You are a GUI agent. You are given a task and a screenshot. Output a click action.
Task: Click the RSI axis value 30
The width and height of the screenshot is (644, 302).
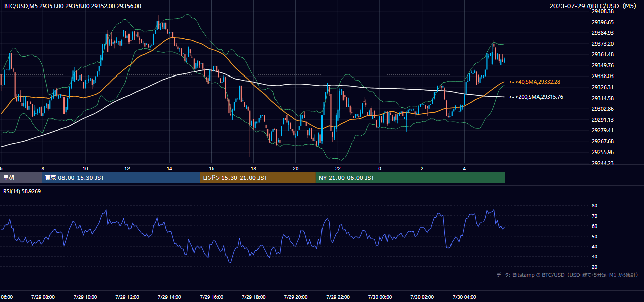tap(594, 257)
